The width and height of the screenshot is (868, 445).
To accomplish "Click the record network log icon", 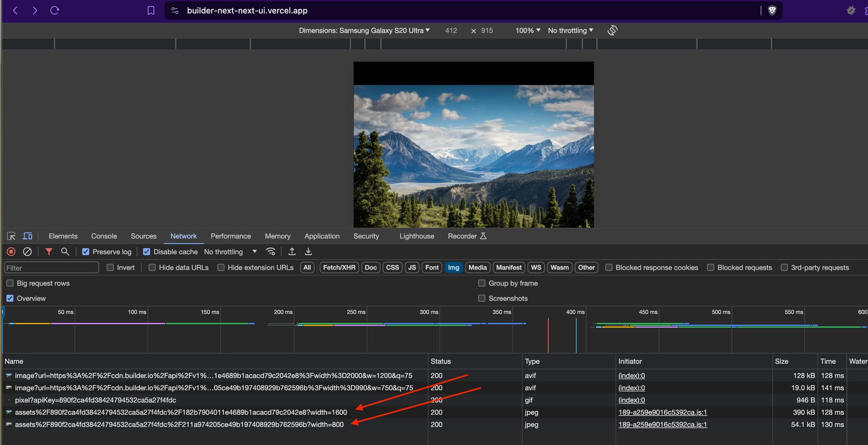I will coord(11,252).
